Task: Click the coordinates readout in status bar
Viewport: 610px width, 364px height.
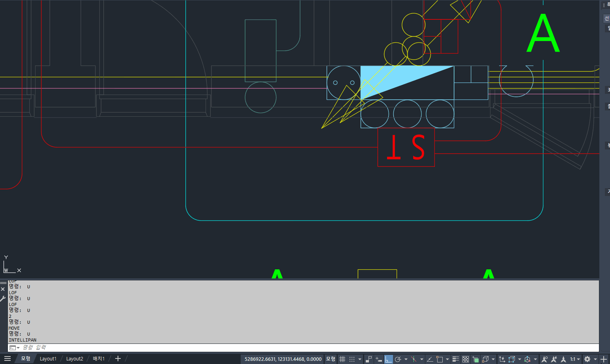Action: click(283, 359)
